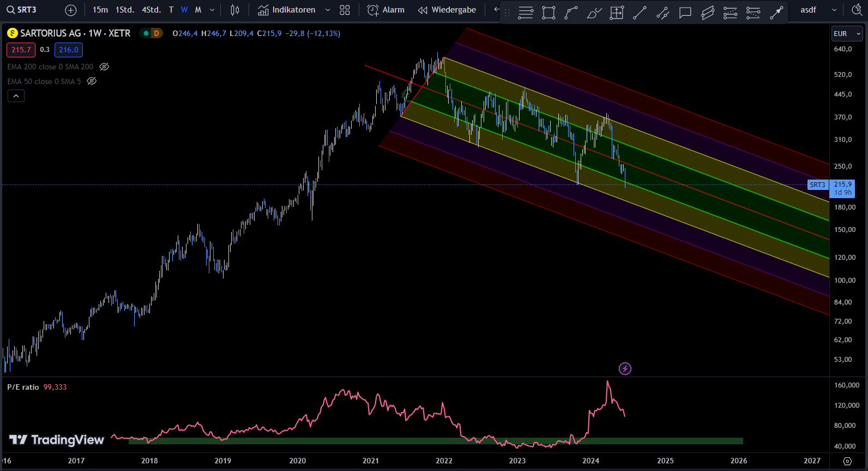The image size is (868, 471).
Task: Open indicator templates dropdown arrow
Action: pos(328,10)
